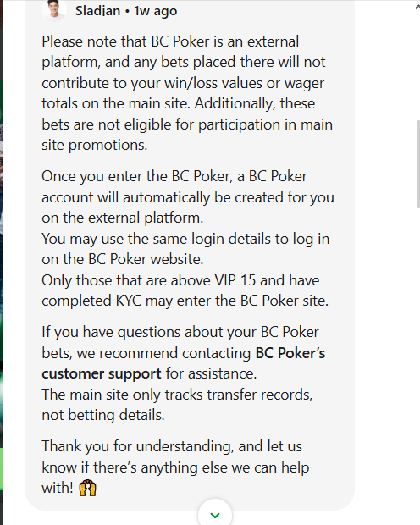Click the "not betting details." text line

click(103, 415)
